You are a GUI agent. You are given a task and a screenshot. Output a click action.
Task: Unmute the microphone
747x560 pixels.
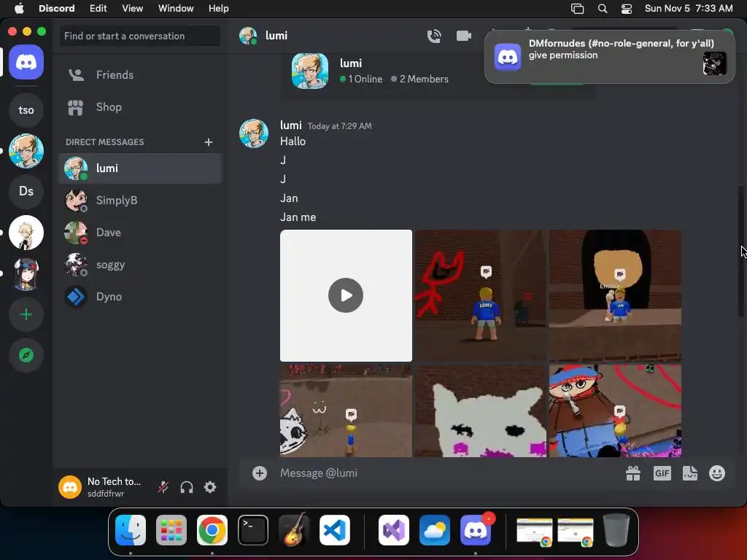163,487
